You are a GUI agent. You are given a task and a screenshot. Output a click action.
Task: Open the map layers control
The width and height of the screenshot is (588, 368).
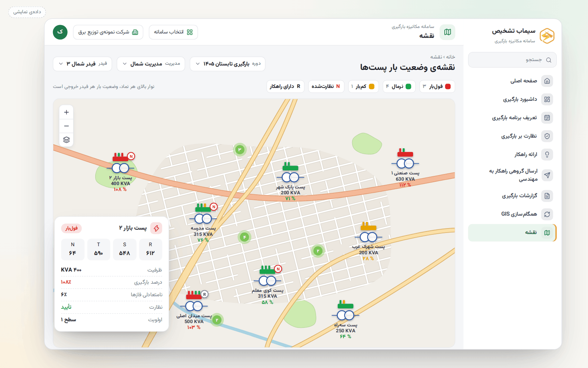(67, 140)
